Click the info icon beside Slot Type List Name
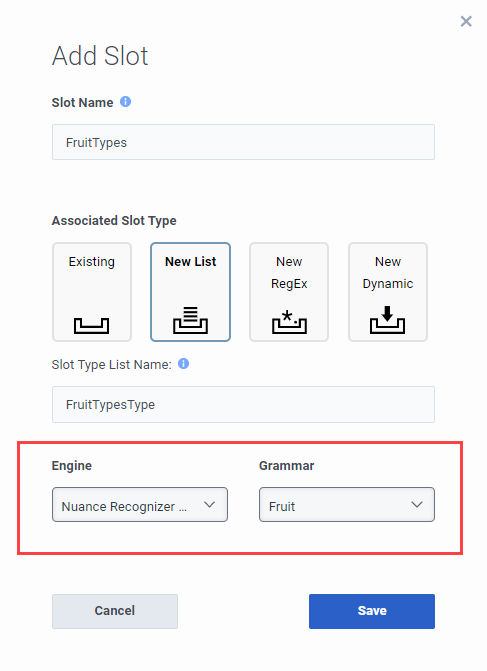The image size is (487, 671). (184, 364)
